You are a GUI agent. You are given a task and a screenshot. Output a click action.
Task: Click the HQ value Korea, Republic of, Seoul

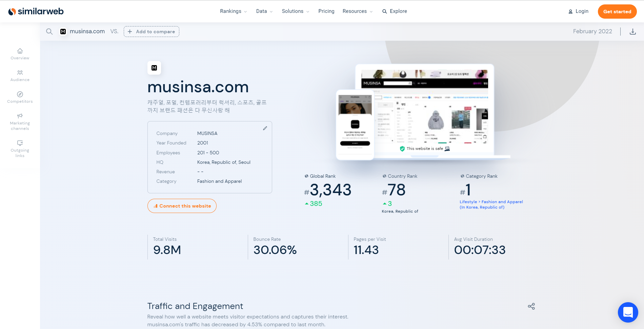point(224,162)
